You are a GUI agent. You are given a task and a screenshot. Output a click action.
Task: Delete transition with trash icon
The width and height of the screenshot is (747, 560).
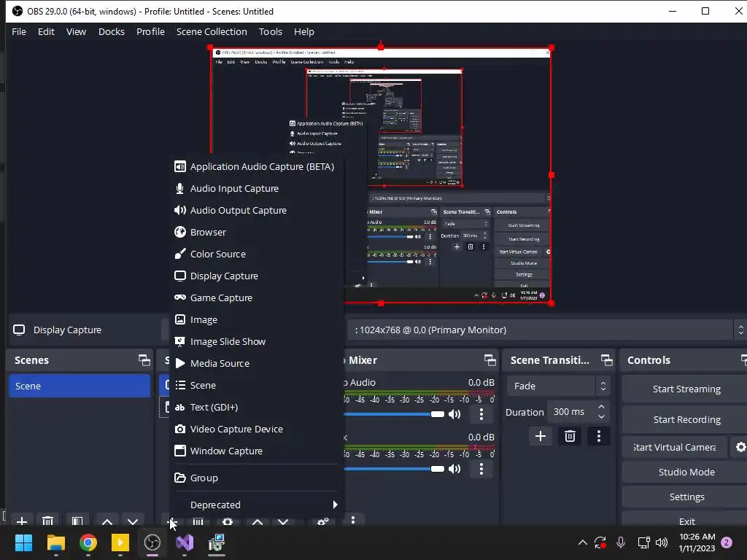tap(570, 436)
